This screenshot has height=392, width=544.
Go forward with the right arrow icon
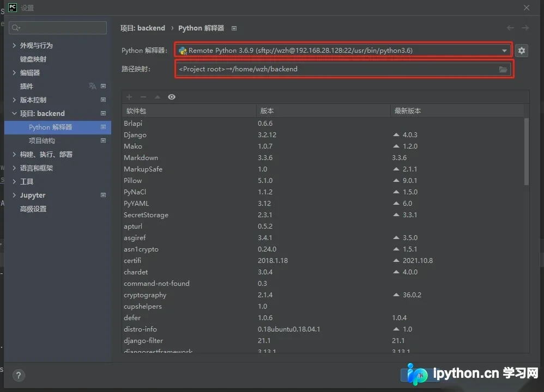[525, 28]
